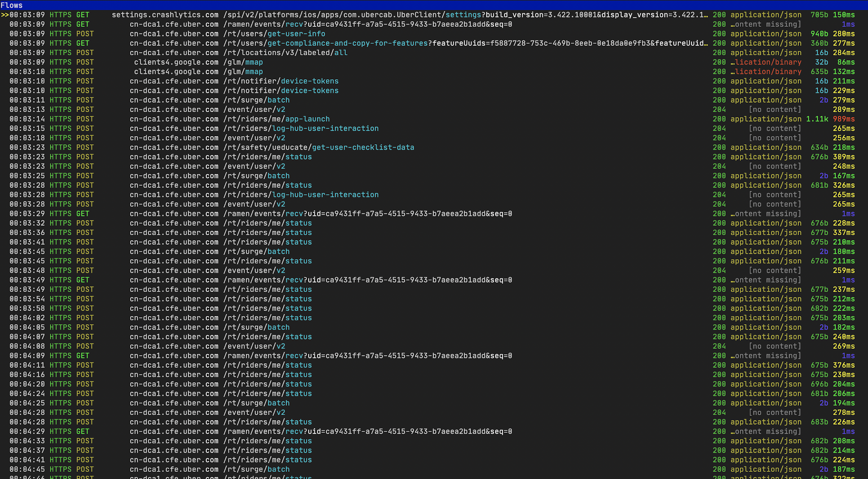868x479 pixels.
Task: Select the 1.11k sized response row
Action: click(817, 119)
